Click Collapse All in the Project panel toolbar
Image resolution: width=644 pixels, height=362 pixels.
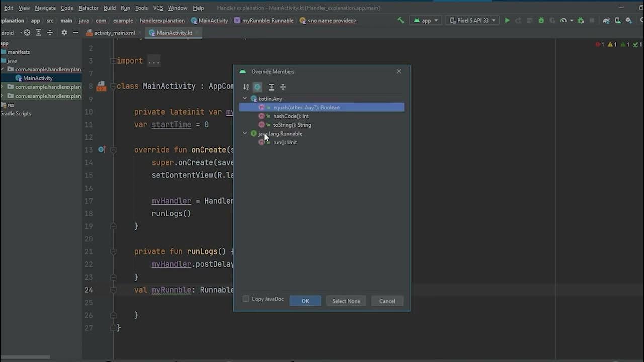click(x=50, y=32)
